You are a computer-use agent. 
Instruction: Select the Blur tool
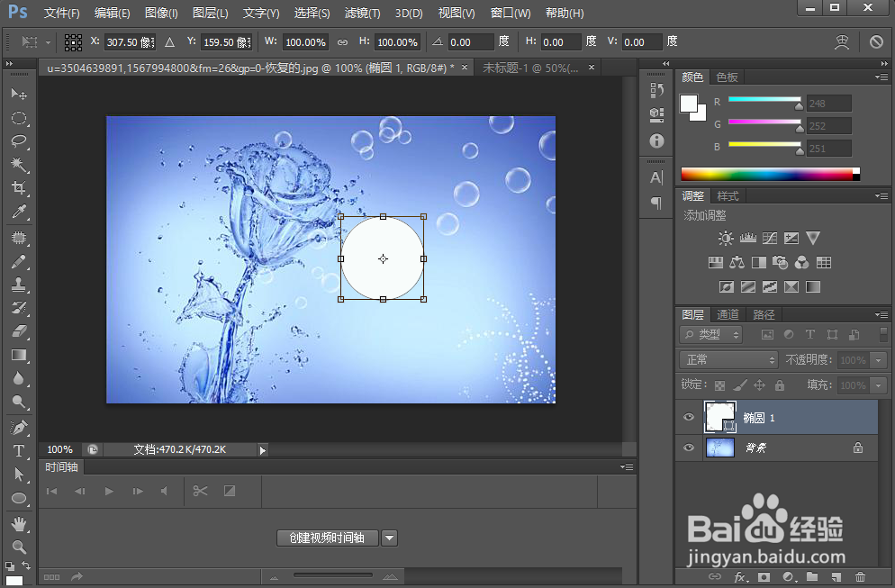pos(19,378)
